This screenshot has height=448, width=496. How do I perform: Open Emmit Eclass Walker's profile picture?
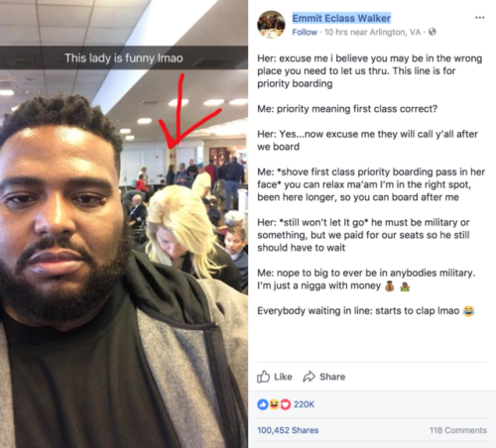click(271, 25)
